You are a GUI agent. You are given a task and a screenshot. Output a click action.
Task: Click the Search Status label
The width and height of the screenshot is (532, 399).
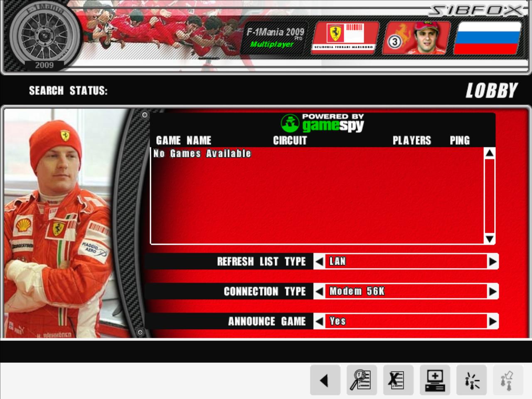(x=68, y=91)
